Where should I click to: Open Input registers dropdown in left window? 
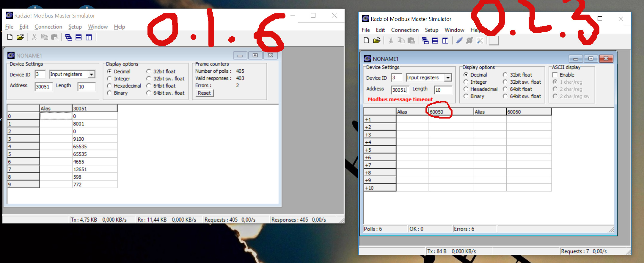[92, 74]
